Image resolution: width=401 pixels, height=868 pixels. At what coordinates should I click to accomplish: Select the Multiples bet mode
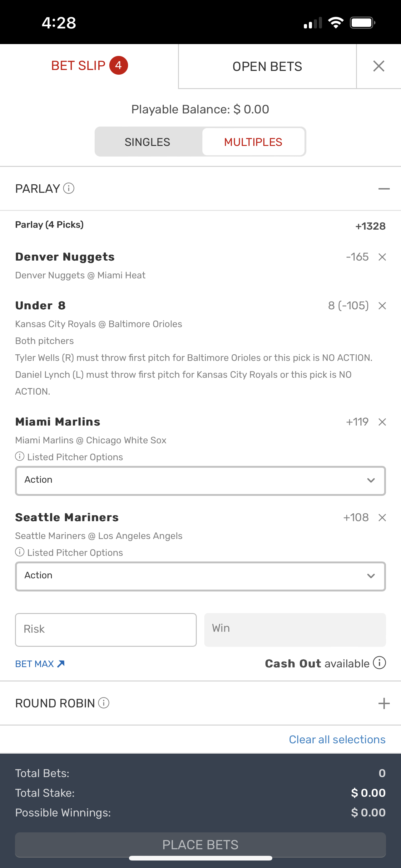tap(253, 142)
